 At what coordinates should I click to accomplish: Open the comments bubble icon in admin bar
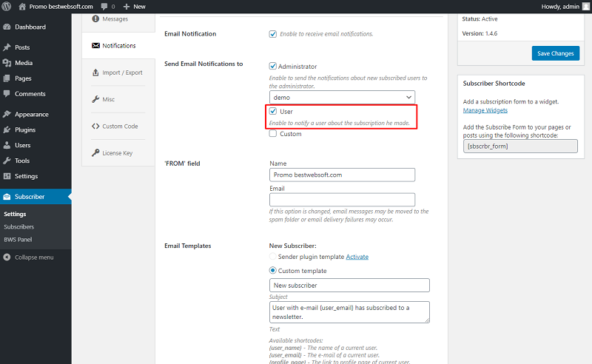pyautogui.click(x=104, y=7)
